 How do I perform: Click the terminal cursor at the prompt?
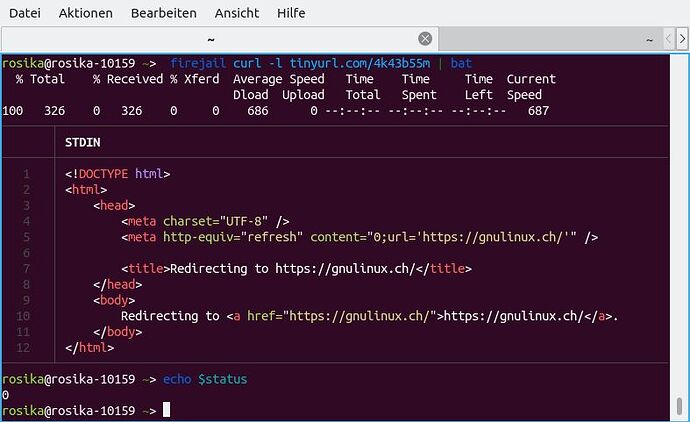pos(166,410)
